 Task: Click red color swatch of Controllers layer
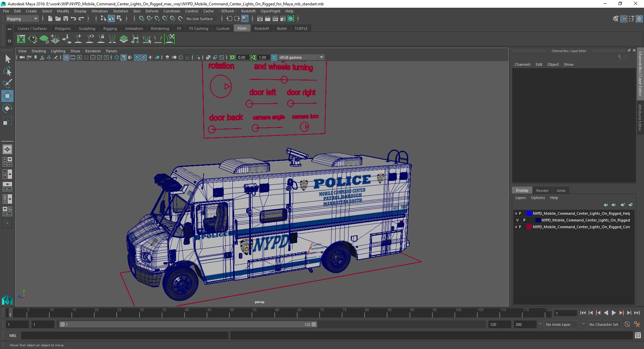point(529,227)
